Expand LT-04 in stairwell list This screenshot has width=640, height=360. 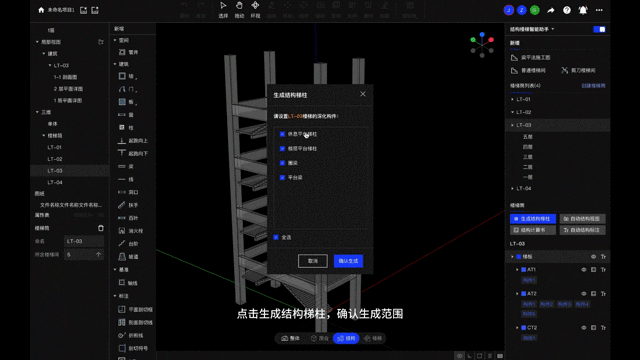(x=513, y=189)
